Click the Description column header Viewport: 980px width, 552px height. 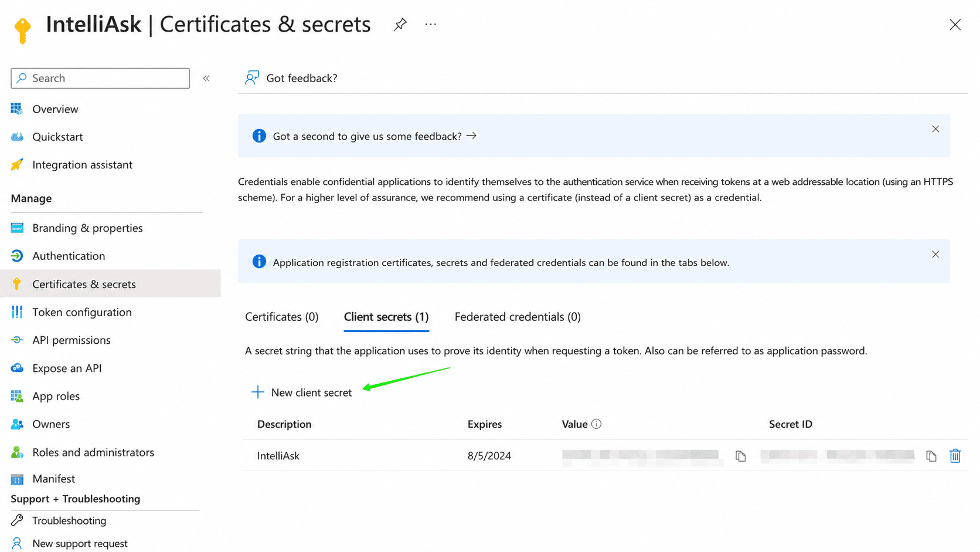point(284,424)
